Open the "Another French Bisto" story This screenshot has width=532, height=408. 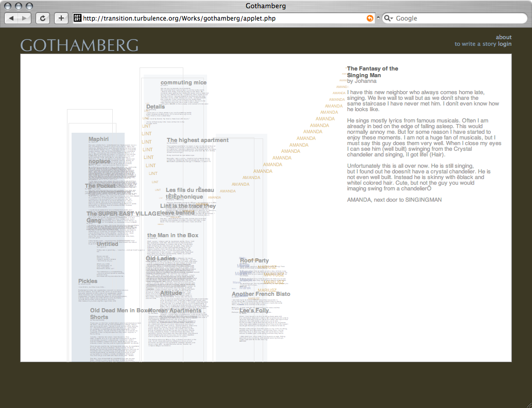coord(261,294)
